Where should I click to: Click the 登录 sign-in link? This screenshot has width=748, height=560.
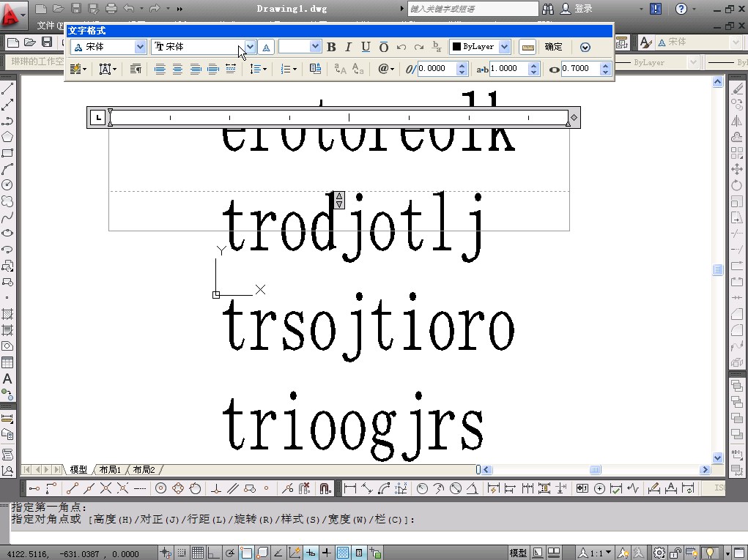pyautogui.click(x=583, y=9)
